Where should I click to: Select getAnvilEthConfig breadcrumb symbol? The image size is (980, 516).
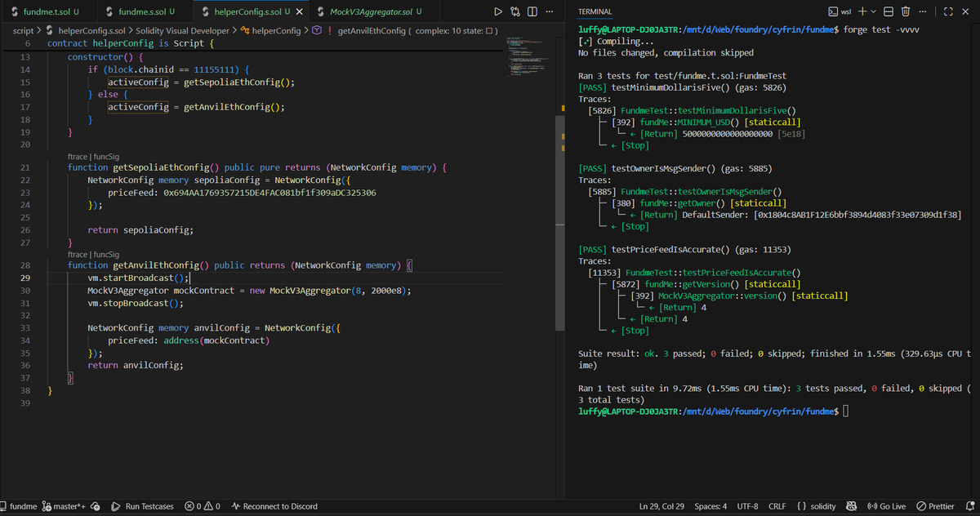click(406, 31)
